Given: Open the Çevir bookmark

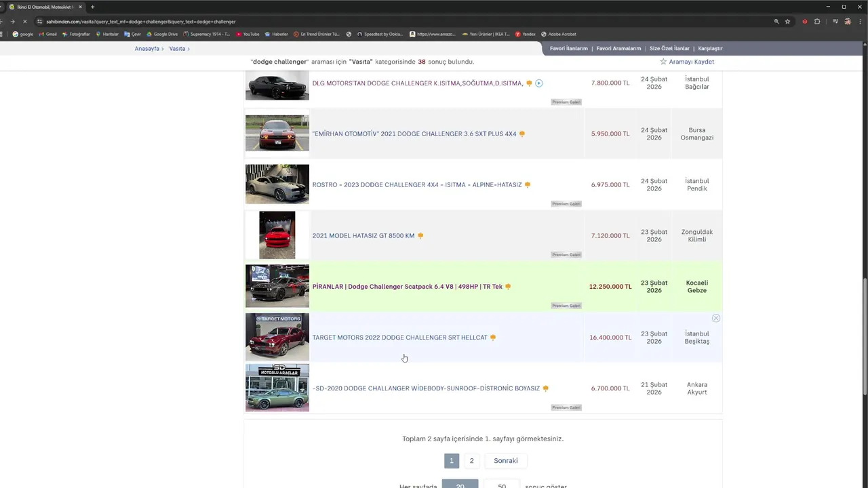Looking at the screenshot, I should coord(132,34).
